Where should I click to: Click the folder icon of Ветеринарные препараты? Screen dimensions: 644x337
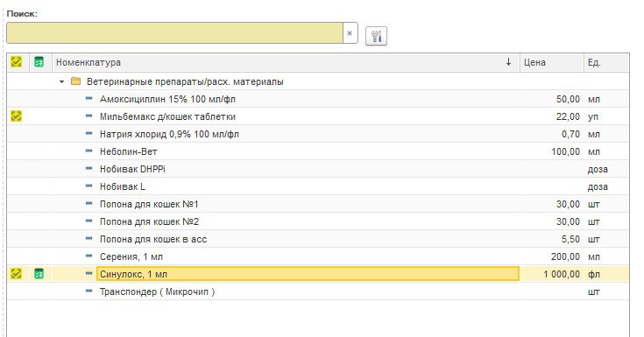[75, 81]
